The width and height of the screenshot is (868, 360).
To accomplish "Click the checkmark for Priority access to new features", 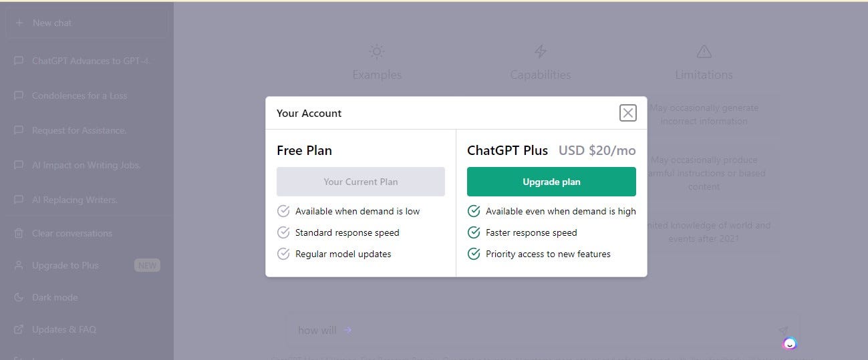I will pos(474,254).
